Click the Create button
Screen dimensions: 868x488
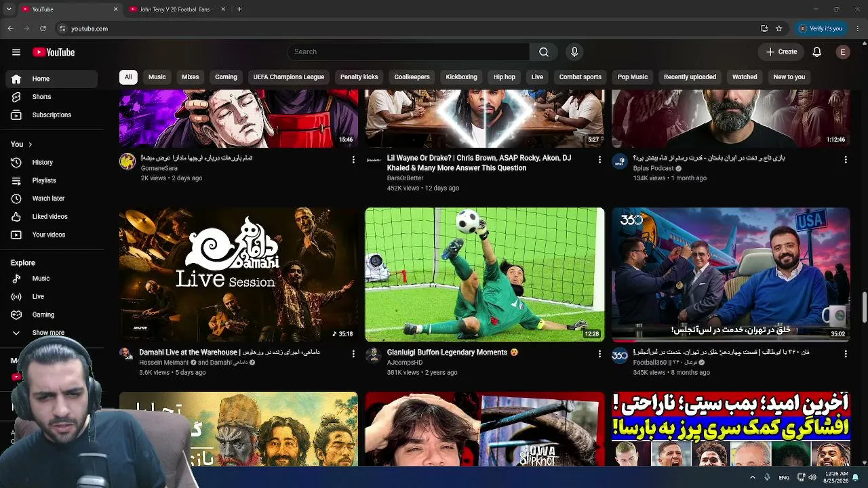tap(782, 52)
